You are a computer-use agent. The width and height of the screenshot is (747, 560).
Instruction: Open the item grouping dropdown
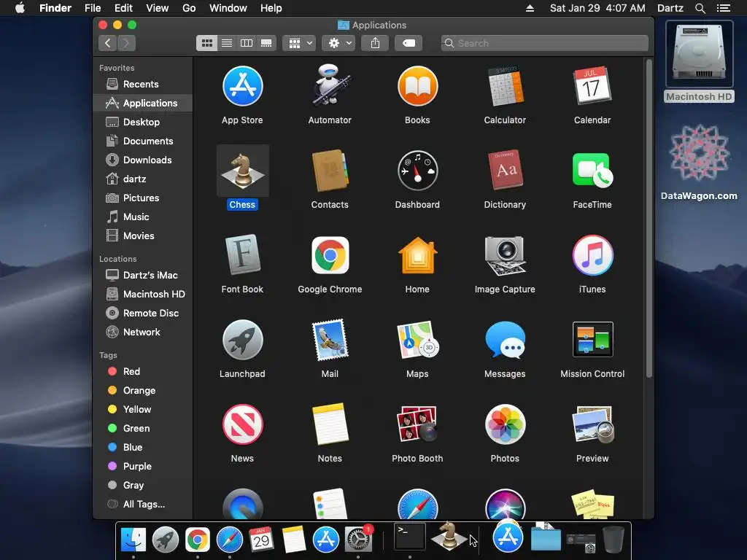pyautogui.click(x=299, y=43)
